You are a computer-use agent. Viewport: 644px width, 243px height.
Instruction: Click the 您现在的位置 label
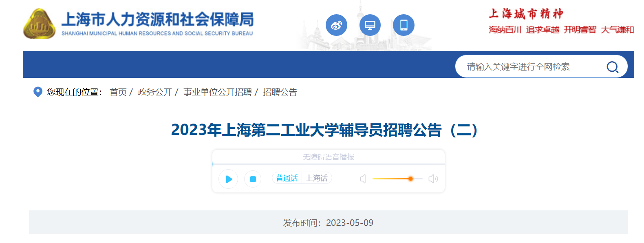coord(74,92)
